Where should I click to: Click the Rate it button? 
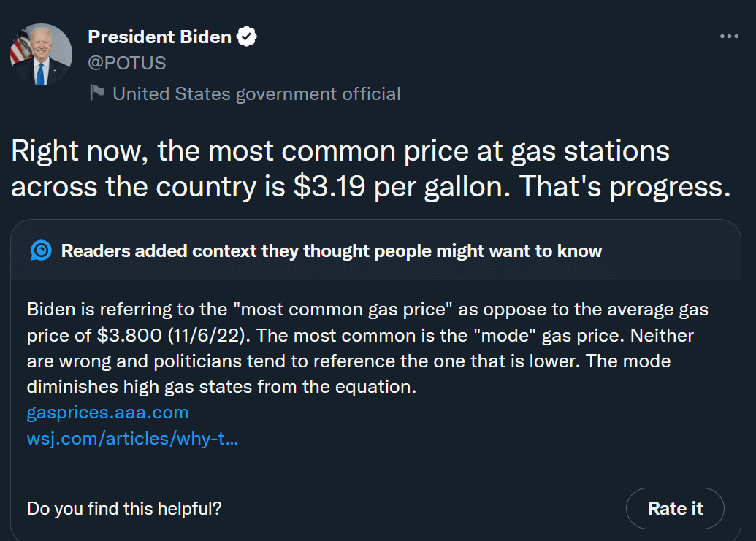click(675, 508)
